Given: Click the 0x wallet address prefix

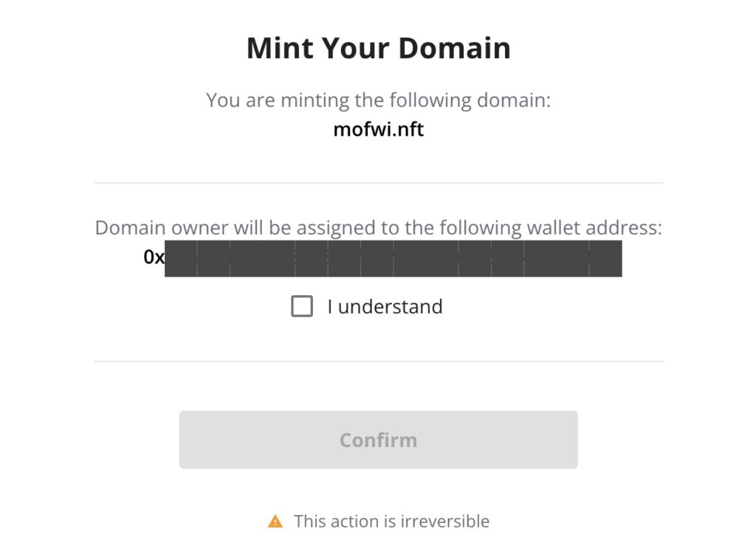Looking at the screenshot, I should 154,257.
